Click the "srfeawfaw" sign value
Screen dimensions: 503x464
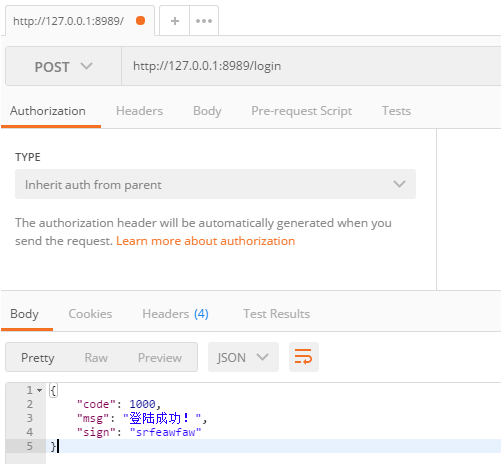165,432
